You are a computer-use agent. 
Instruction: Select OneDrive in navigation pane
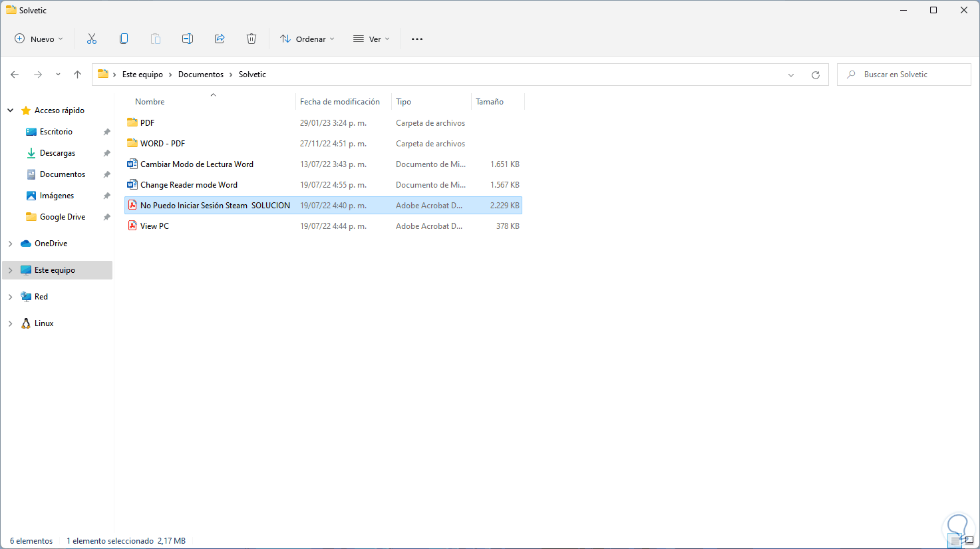51,244
